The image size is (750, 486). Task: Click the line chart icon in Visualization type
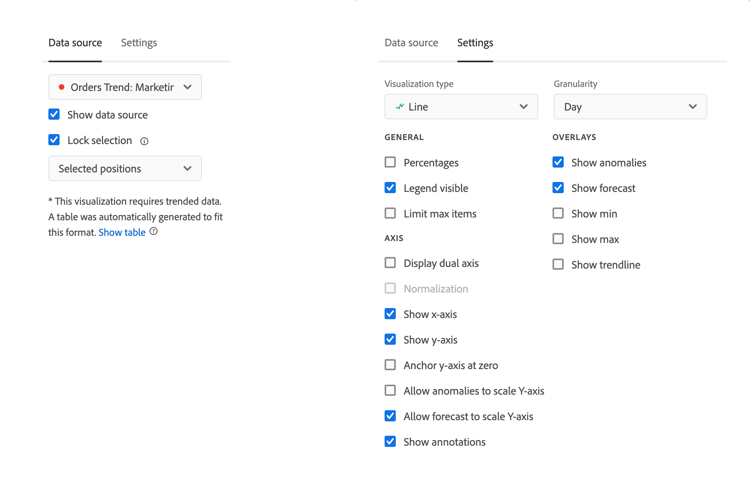coord(399,107)
